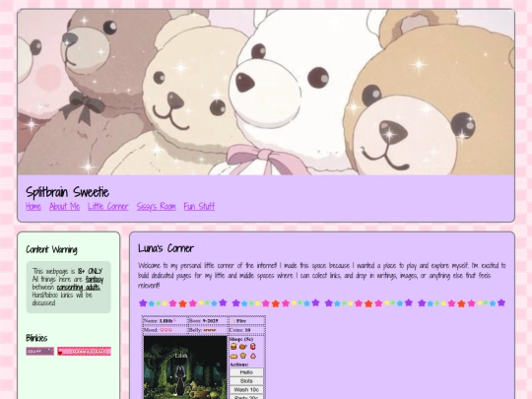The width and height of the screenshot is (532, 399).
Task: Play Slots from the pet actions
Action: pos(246,381)
